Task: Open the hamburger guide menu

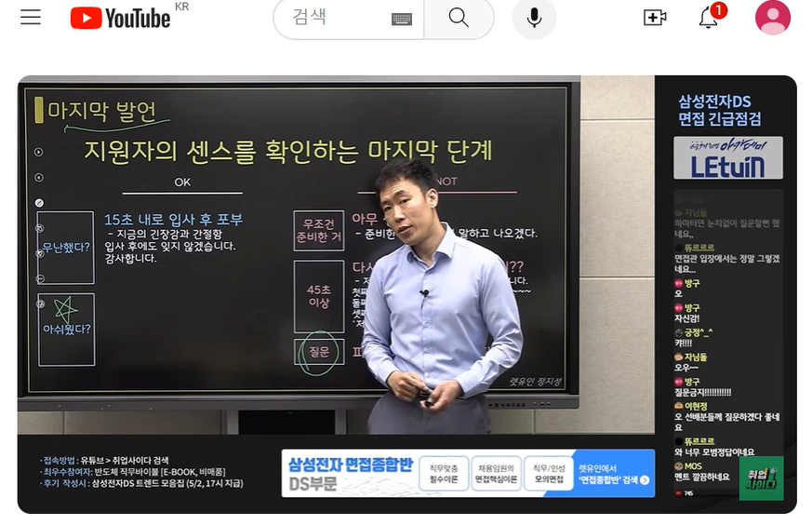Action: pyautogui.click(x=31, y=17)
